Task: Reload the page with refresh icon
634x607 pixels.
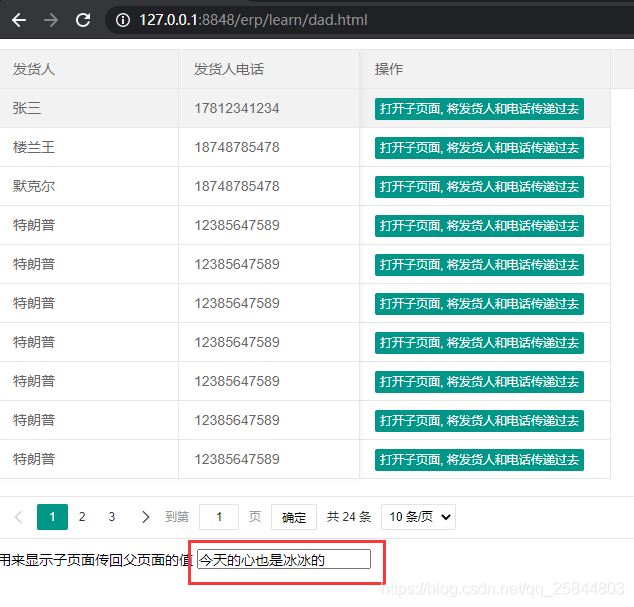Action: 83,20
